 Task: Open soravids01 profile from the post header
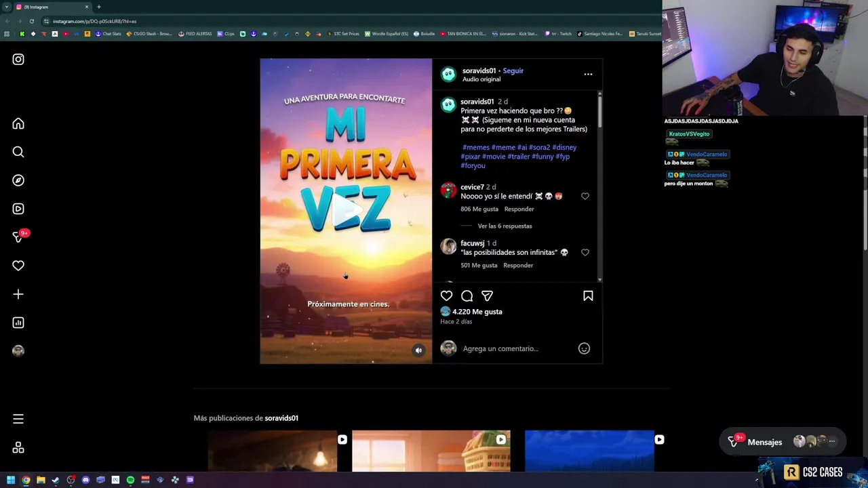pos(479,70)
